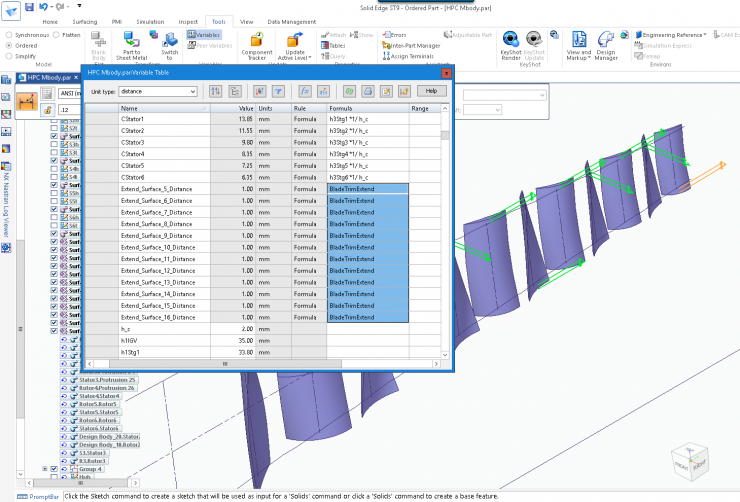Click the Variable Table vertical scrollbar thumb

pos(445,135)
